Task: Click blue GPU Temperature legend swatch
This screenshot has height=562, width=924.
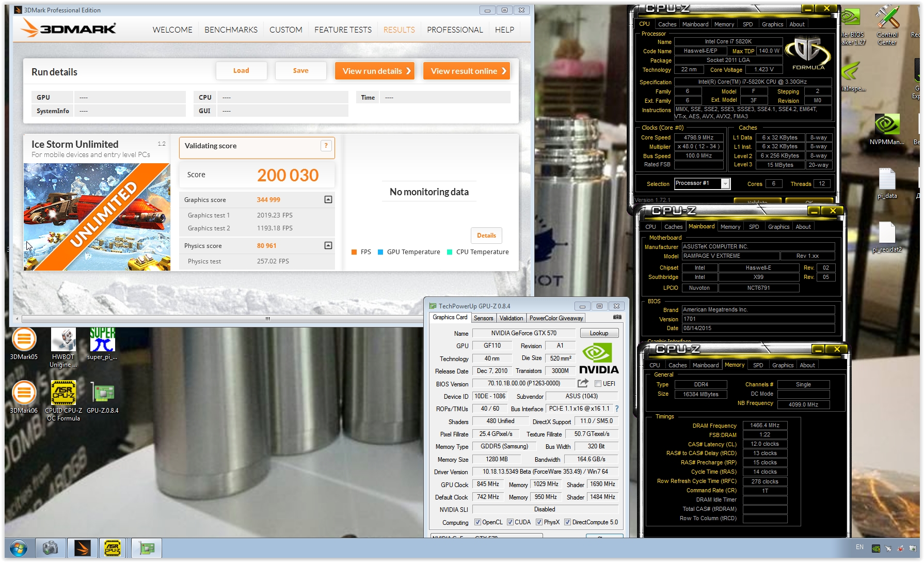Action: tap(380, 252)
